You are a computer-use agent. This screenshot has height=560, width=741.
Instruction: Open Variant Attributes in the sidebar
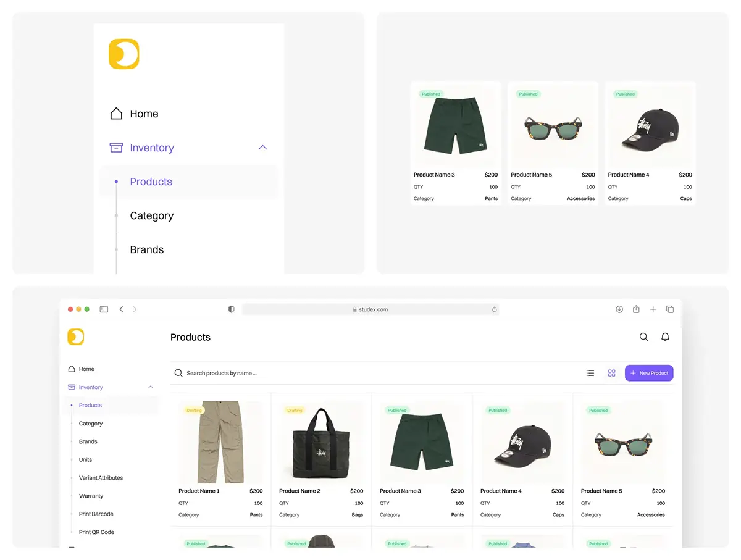(x=101, y=478)
